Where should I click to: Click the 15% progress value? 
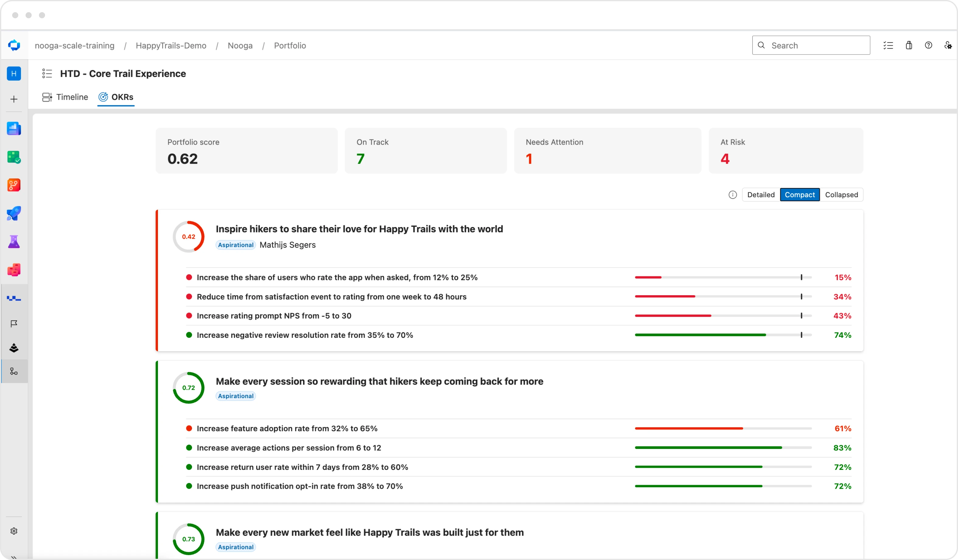point(843,278)
